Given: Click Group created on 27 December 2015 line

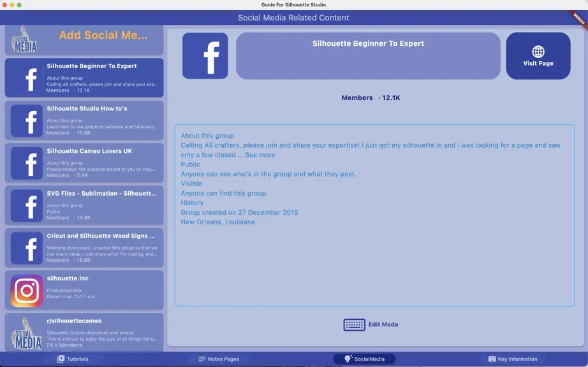Looking at the screenshot, I should 239,212.
